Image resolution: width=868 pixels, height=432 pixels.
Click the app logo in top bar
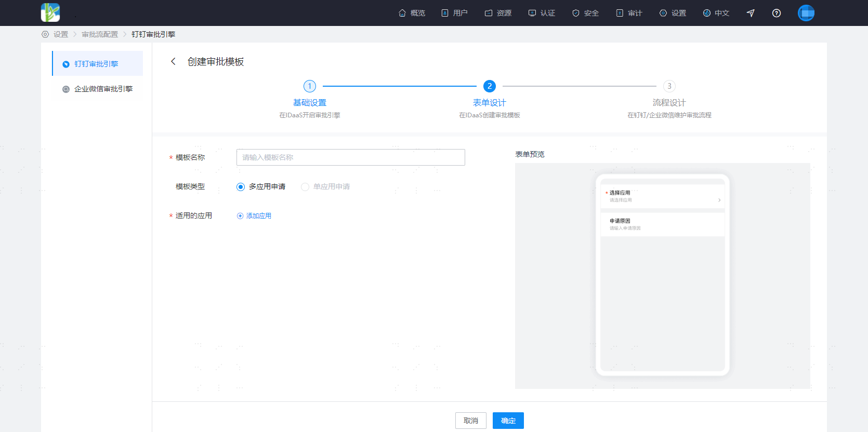click(50, 12)
